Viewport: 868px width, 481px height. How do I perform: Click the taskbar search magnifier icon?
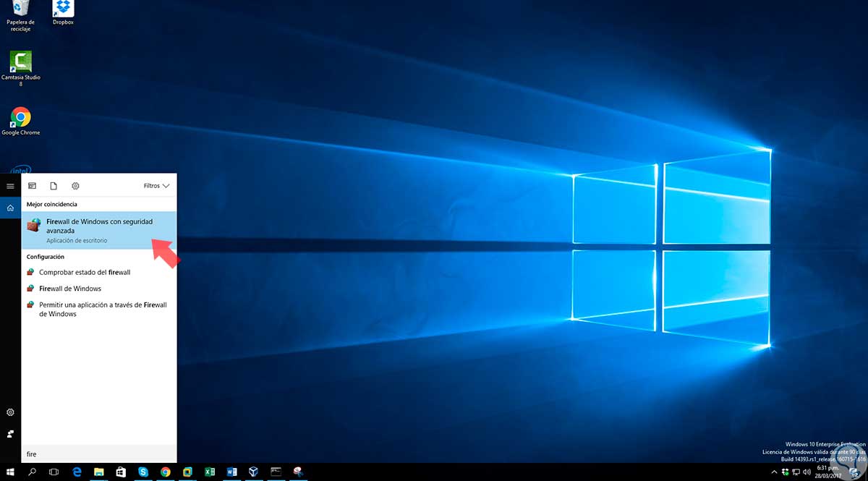(32, 472)
